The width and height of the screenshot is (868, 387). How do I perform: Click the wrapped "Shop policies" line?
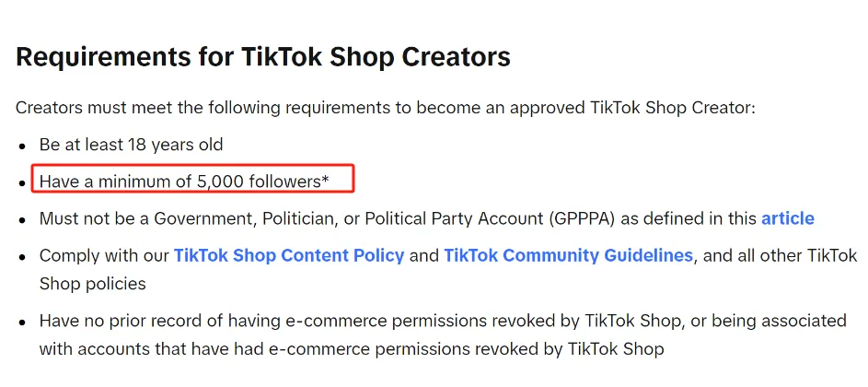point(92,284)
